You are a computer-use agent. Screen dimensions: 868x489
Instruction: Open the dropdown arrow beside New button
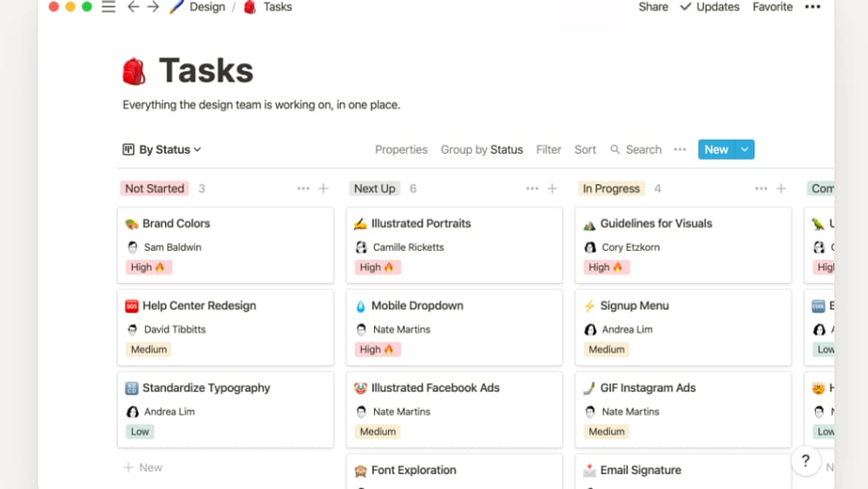(x=745, y=149)
